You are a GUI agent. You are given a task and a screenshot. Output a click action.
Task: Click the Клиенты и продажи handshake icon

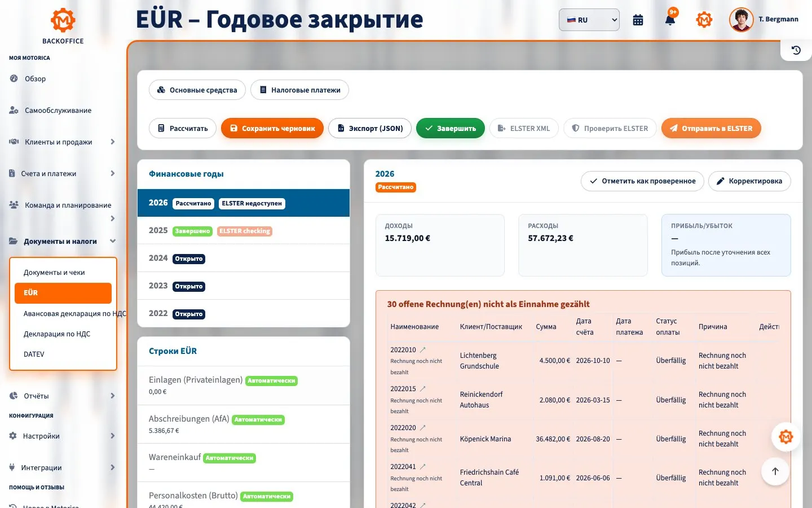pos(14,142)
